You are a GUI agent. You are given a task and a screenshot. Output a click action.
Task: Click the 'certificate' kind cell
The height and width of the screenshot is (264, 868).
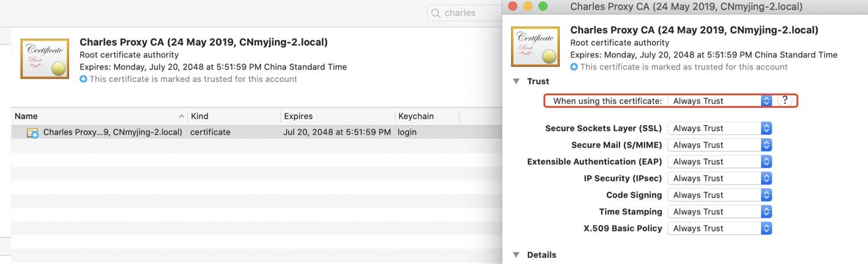[210, 132]
